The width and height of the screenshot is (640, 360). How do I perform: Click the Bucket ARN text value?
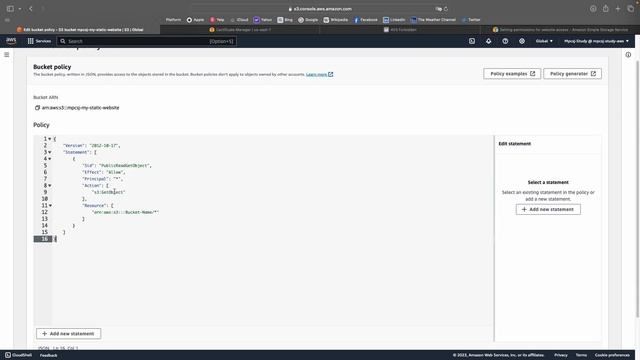[x=80, y=108]
